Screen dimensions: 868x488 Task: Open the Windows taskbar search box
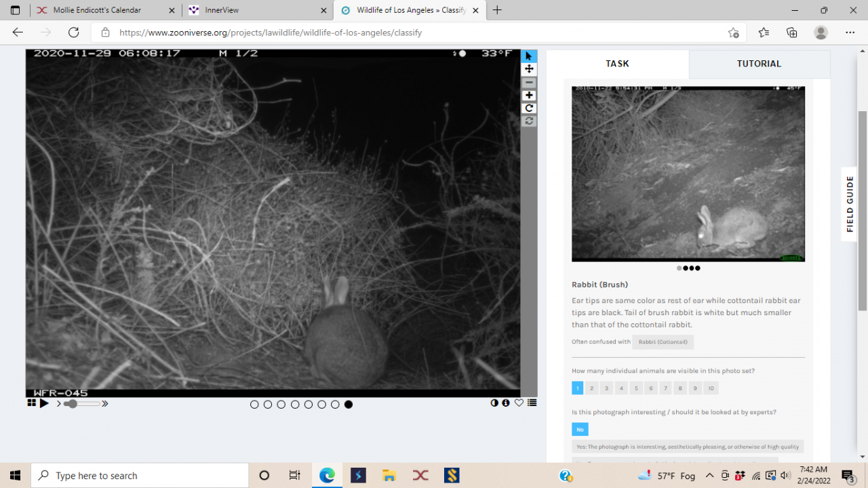(x=140, y=476)
